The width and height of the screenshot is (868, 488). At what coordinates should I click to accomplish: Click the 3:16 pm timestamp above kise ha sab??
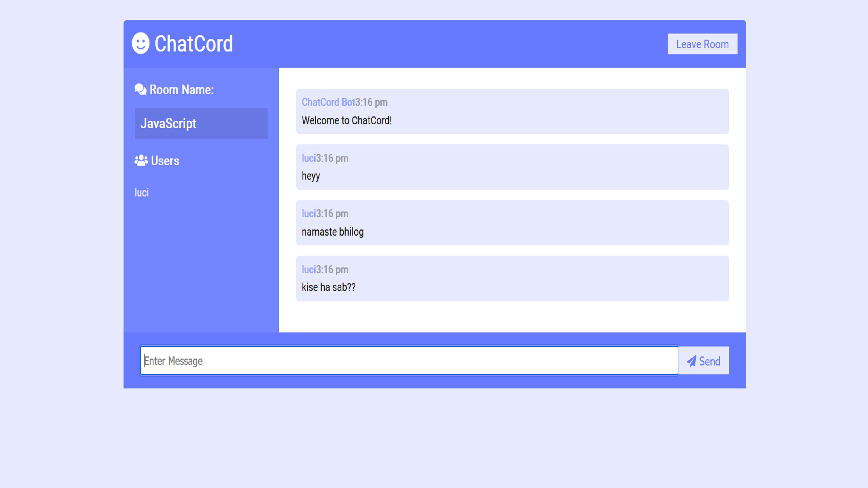(x=332, y=269)
